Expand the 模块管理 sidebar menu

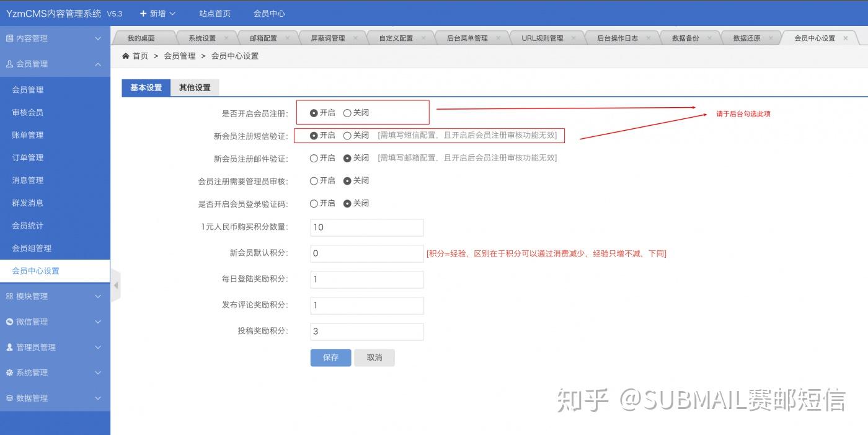(55, 296)
